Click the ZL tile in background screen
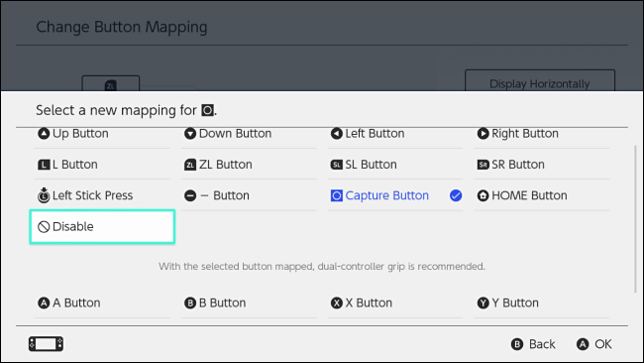This screenshot has height=363, width=644. (111, 83)
